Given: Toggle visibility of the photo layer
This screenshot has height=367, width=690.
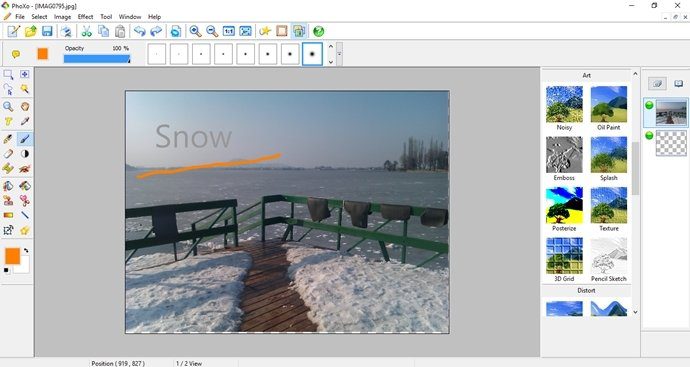Looking at the screenshot, I should click(x=649, y=105).
